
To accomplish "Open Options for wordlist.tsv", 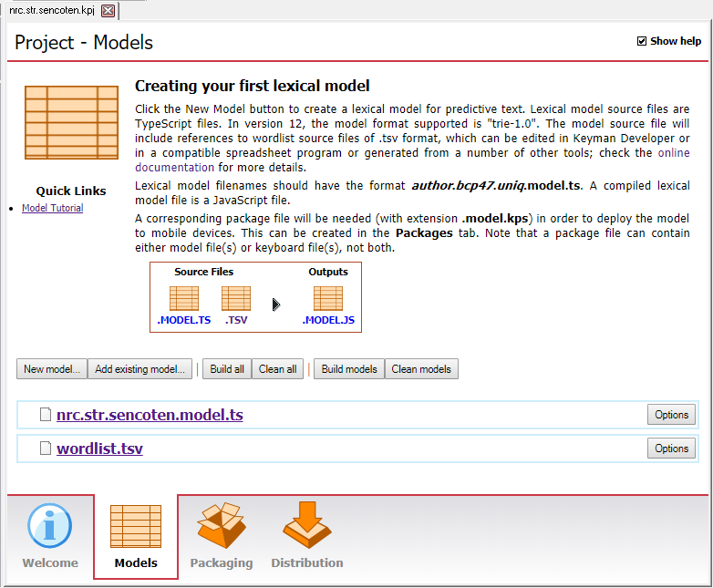I will (x=671, y=448).
